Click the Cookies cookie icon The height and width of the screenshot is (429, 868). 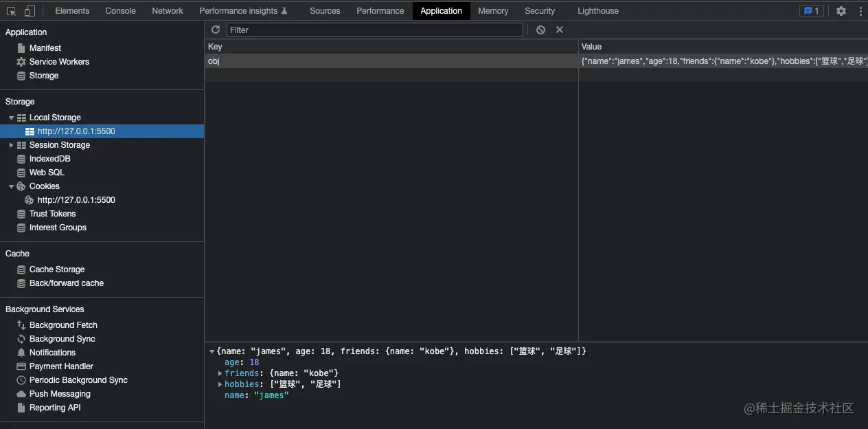tap(21, 186)
